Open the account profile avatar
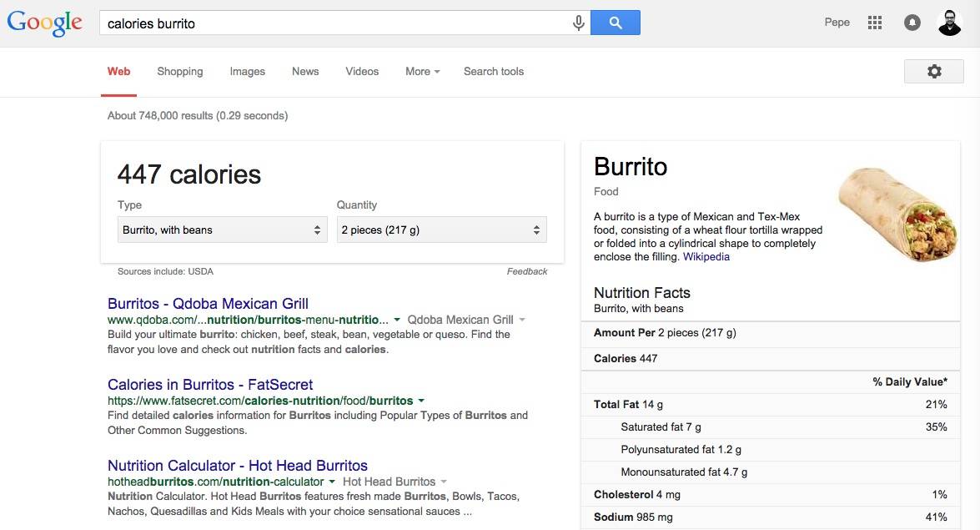 949,23
